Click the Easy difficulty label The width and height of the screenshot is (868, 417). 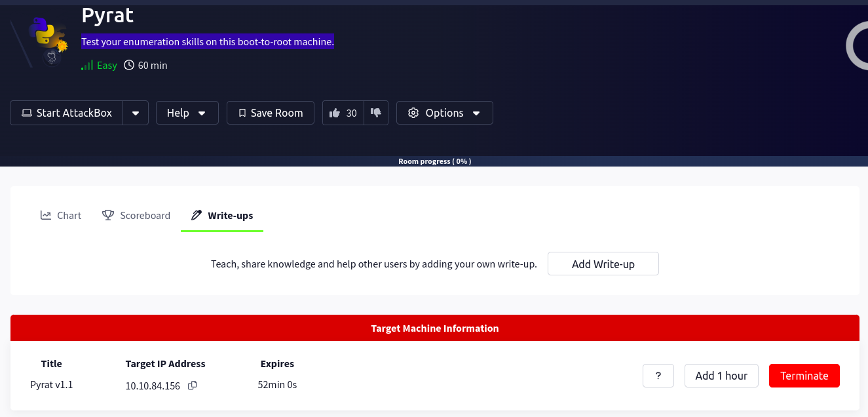pyautogui.click(x=107, y=66)
